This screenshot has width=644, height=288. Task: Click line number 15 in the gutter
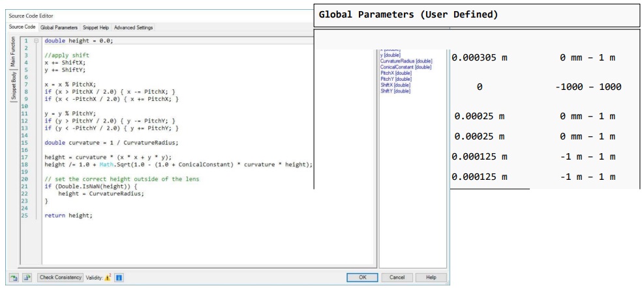[x=25, y=143]
